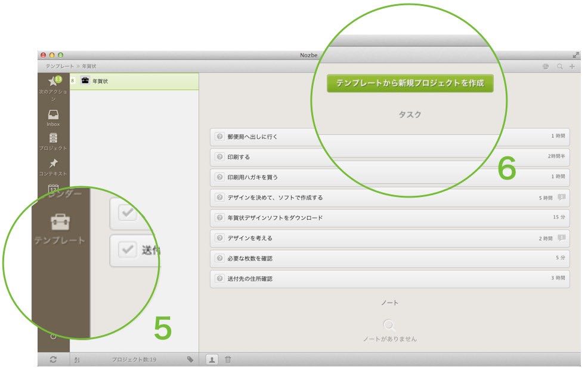Click the ノートがありません message
The height and width of the screenshot is (373, 588).
click(x=389, y=339)
